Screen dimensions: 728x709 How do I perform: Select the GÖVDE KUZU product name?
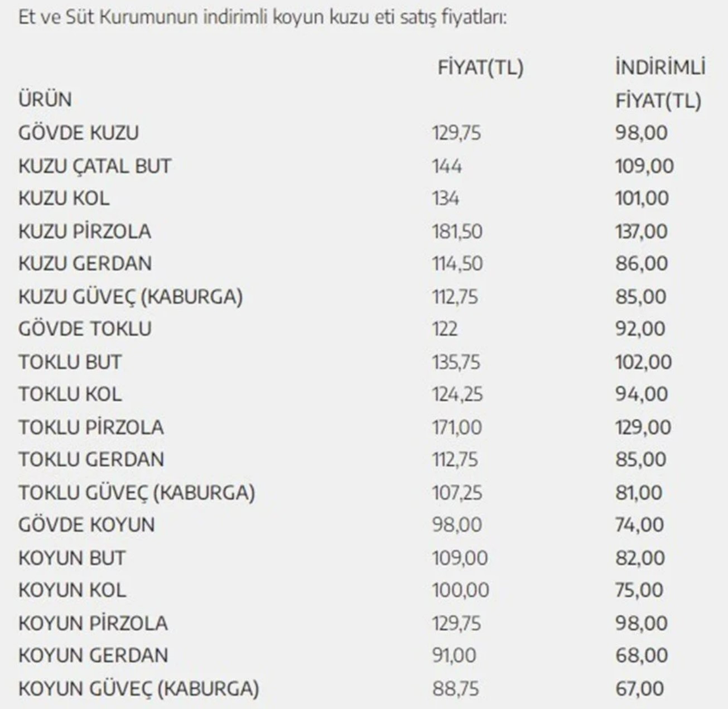[x=79, y=133]
